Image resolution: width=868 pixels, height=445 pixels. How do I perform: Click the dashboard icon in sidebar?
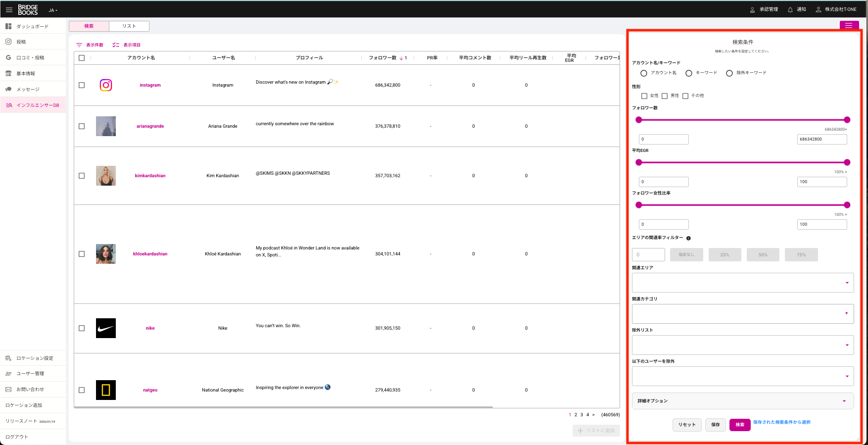pos(8,26)
